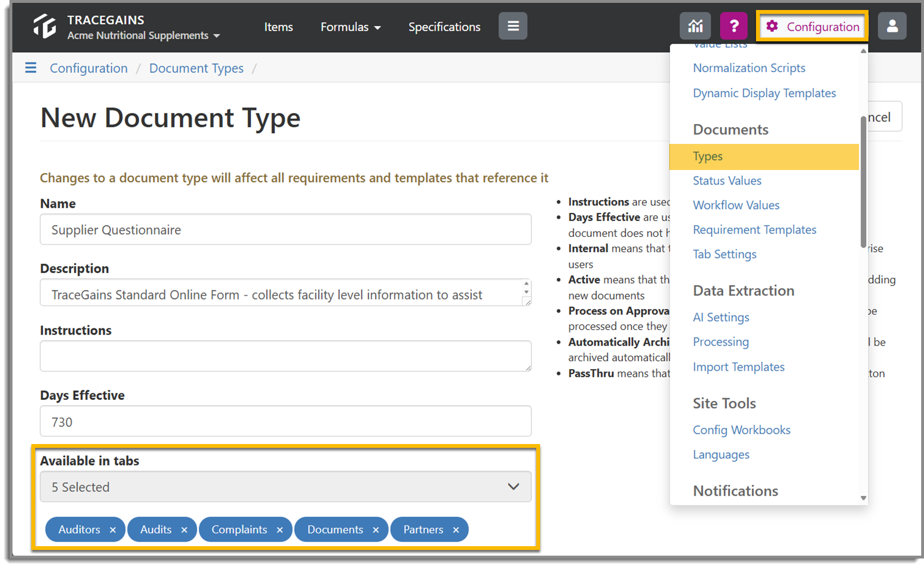Open the Items menu
This screenshot has height=568, width=924.
click(279, 27)
